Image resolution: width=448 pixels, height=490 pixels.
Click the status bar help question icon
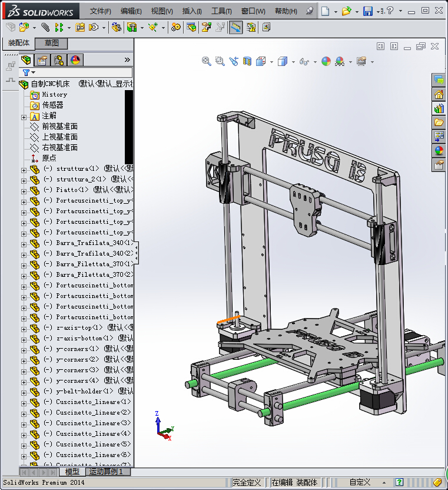pos(399,482)
